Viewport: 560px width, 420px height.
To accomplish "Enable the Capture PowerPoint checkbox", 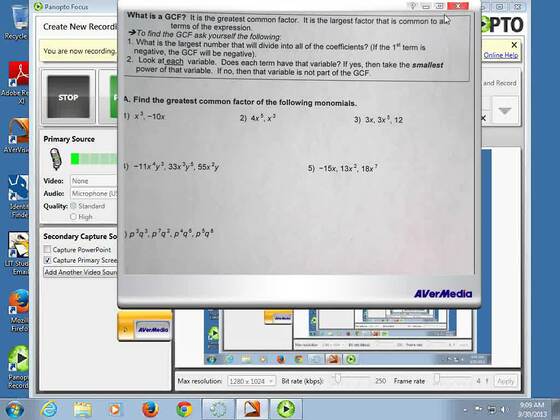I will pos(47,249).
